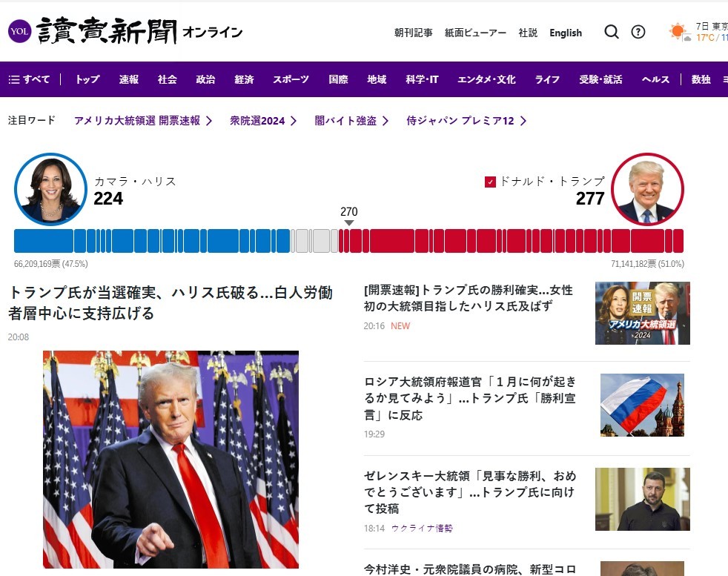728x576 pixels.
Task: Open the 受験・就活 section
Action: (x=600, y=79)
